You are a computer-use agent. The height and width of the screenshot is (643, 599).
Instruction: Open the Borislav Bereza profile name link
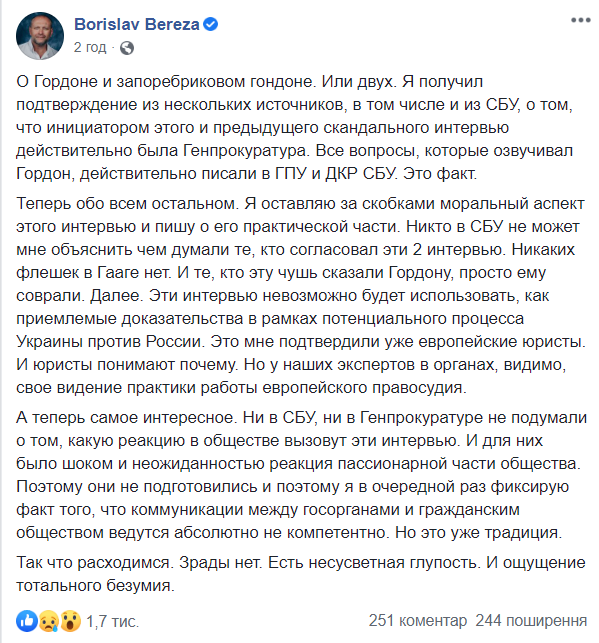point(137,24)
